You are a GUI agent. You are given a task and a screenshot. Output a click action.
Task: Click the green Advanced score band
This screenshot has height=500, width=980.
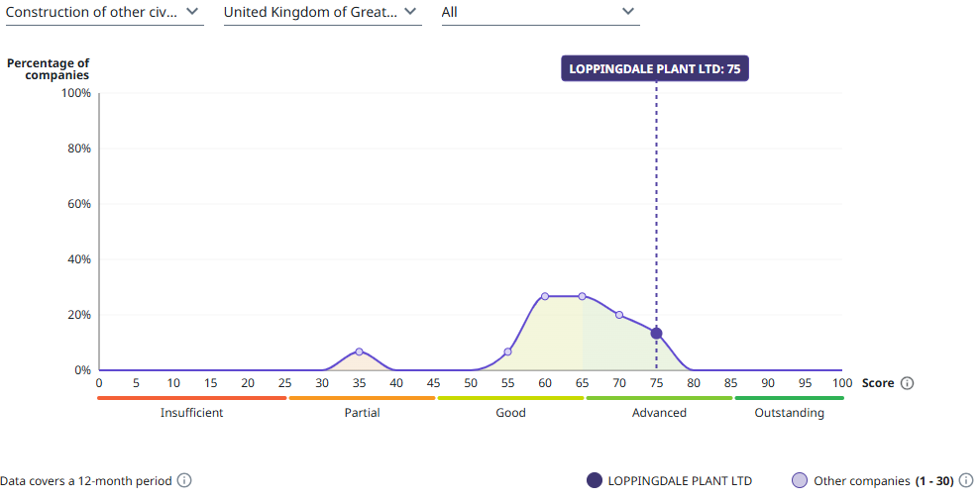pyautogui.click(x=659, y=398)
